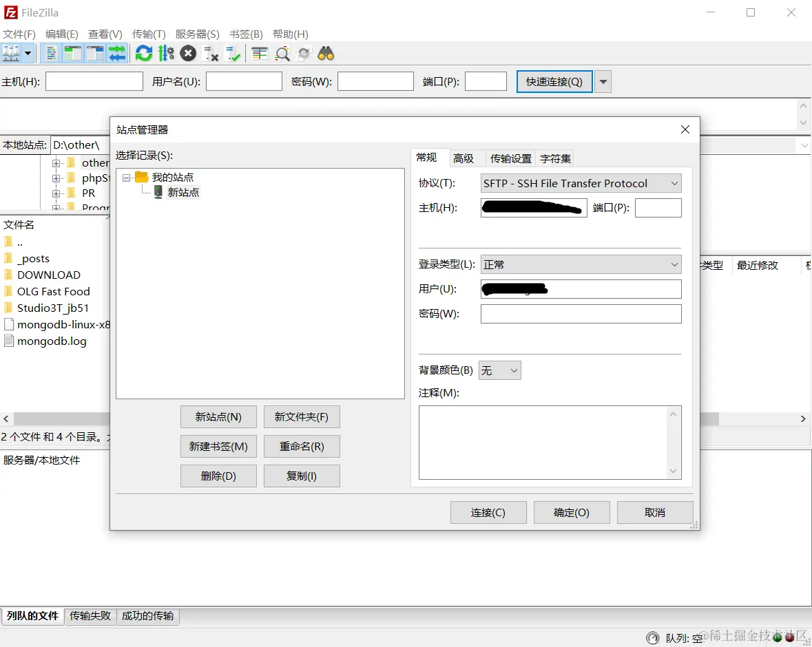812x647 pixels.
Task: Disconnect from server icon
Action: [211, 53]
